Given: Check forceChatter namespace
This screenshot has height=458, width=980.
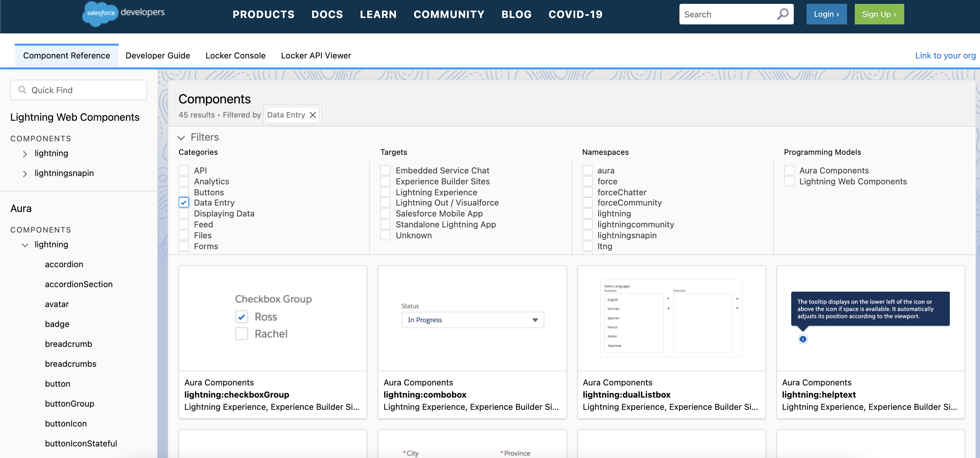Looking at the screenshot, I should (587, 192).
